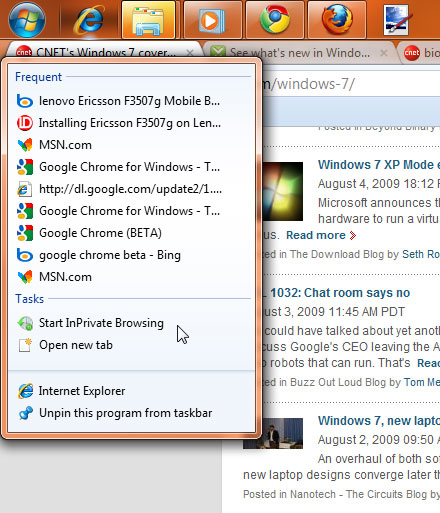The image size is (440, 513).
Task: Click Bing icon beside google chrome beta
Action: tap(25, 255)
